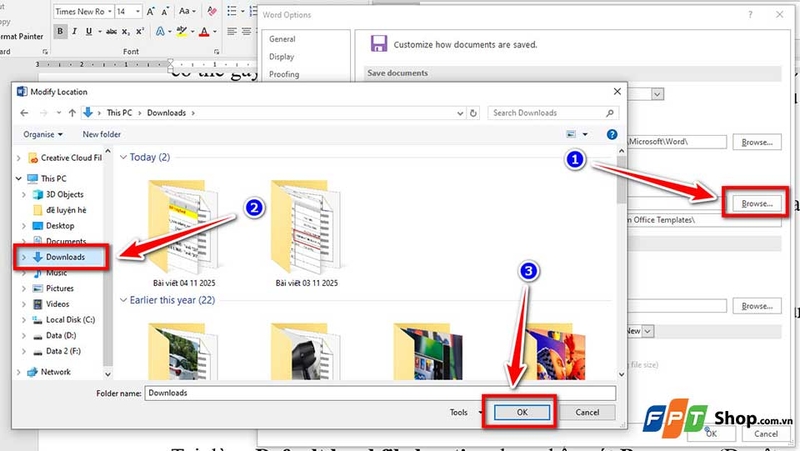Create a New folder

(x=102, y=134)
